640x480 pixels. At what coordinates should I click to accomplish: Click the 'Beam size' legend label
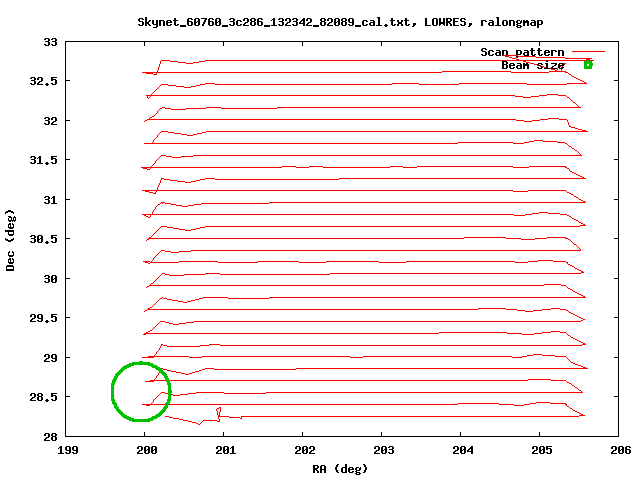[x=533, y=65]
